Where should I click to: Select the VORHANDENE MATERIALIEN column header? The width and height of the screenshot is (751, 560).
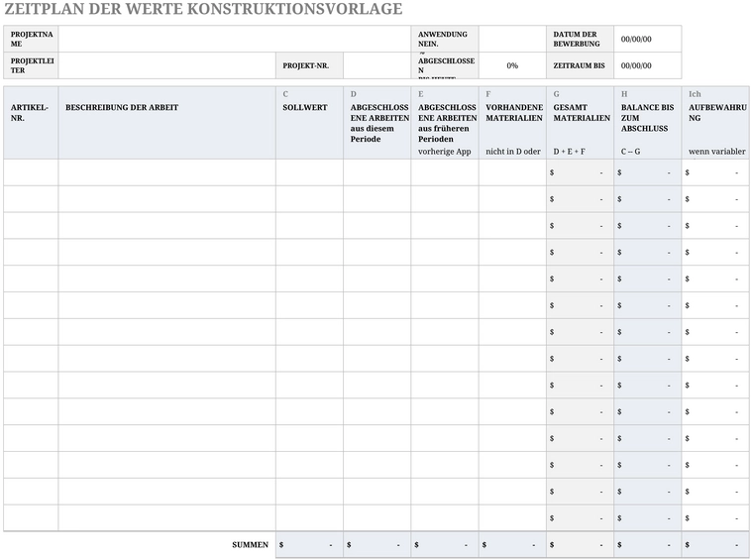[512, 123]
